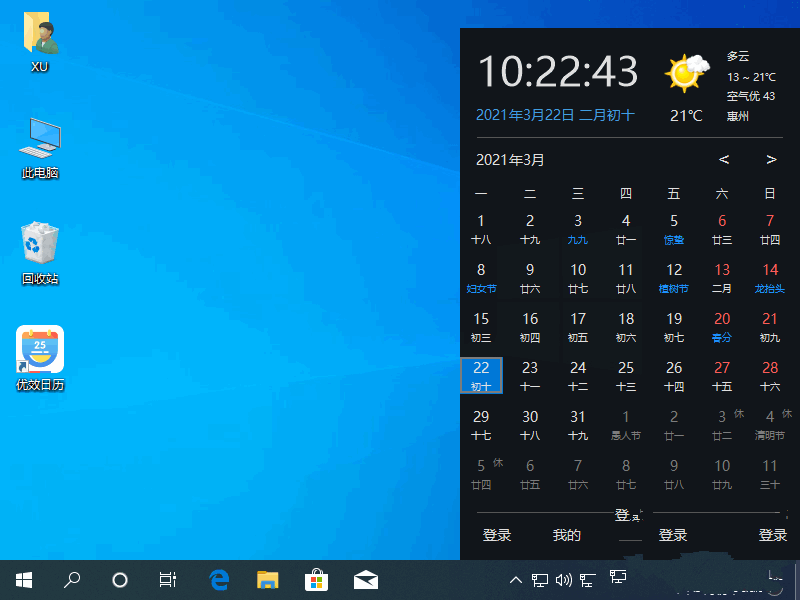Viewport: 800px width, 600px height.
Task: Select April 9 廿八
Action: (674, 473)
